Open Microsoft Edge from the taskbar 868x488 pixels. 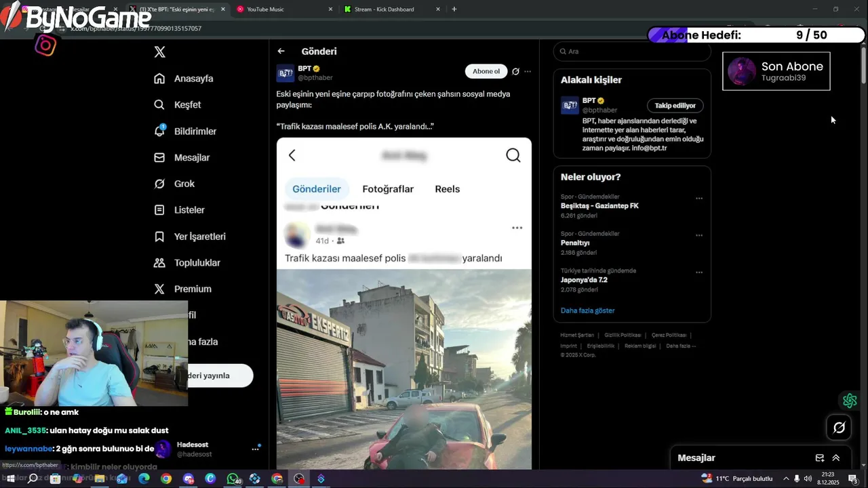coord(144,479)
